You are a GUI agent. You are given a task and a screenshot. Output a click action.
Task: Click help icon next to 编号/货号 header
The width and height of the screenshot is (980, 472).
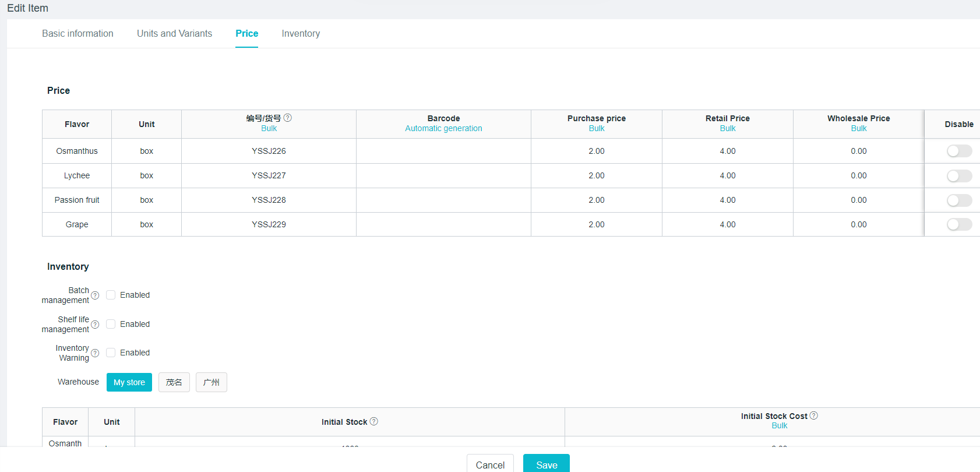[x=288, y=118]
